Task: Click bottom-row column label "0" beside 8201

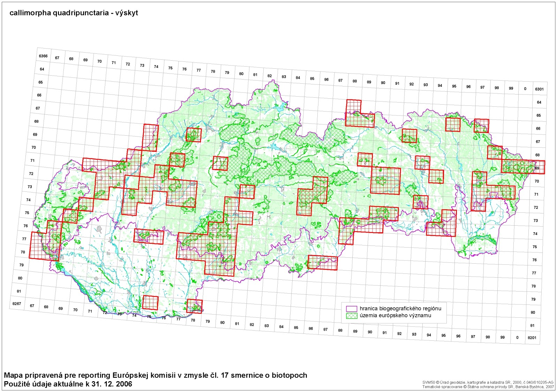Action: click(x=517, y=338)
